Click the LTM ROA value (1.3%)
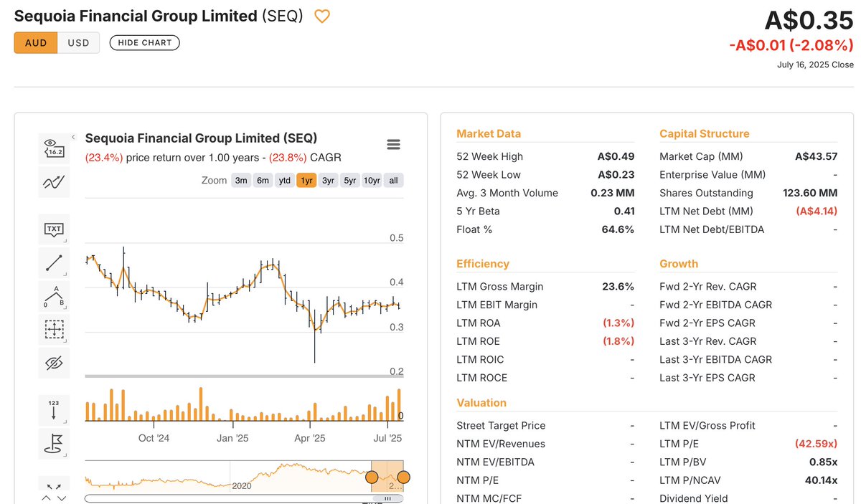This screenshot has width=861, height=504. [618, 323]
